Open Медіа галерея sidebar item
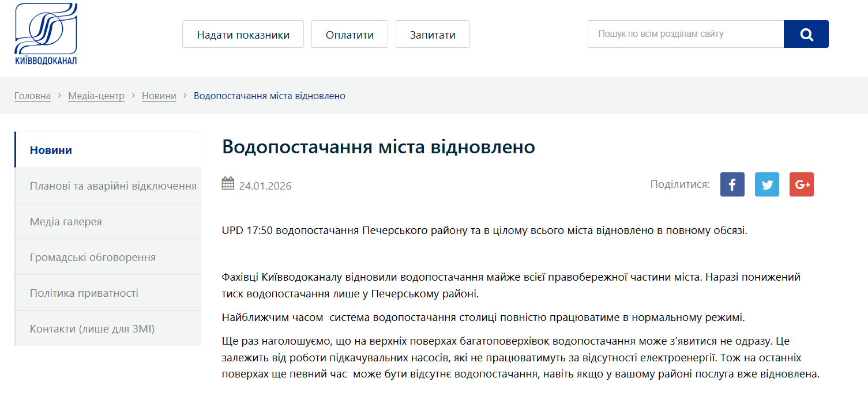 (108, 221)
